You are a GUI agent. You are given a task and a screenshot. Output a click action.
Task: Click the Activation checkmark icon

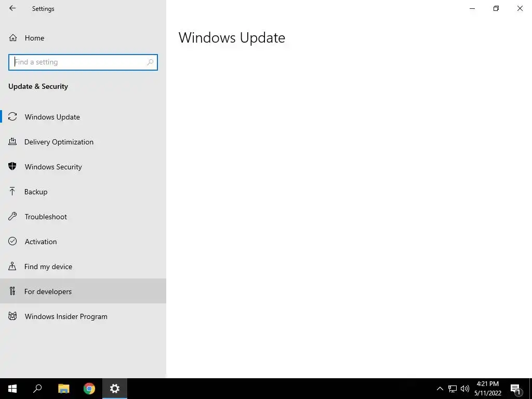tap(12, 241)
